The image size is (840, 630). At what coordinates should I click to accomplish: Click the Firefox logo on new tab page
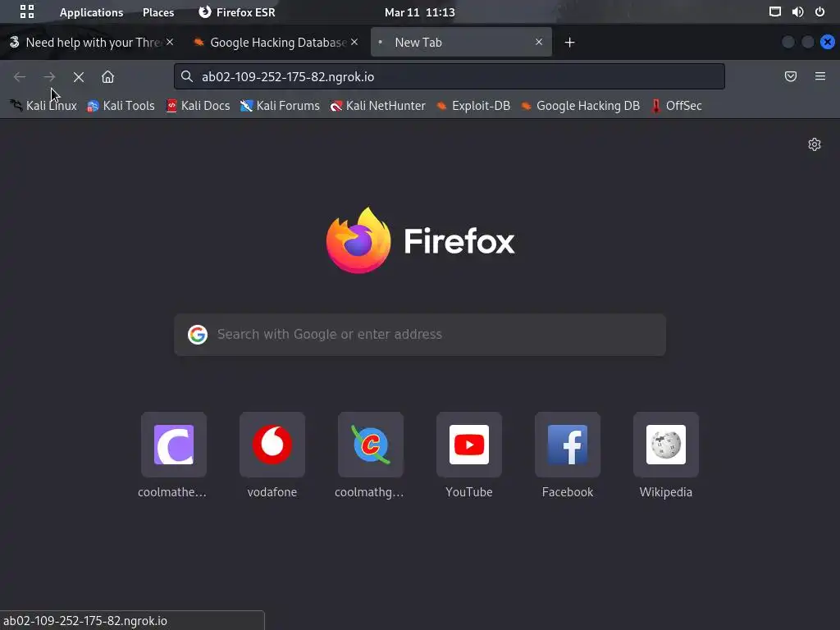click(420, 240)
